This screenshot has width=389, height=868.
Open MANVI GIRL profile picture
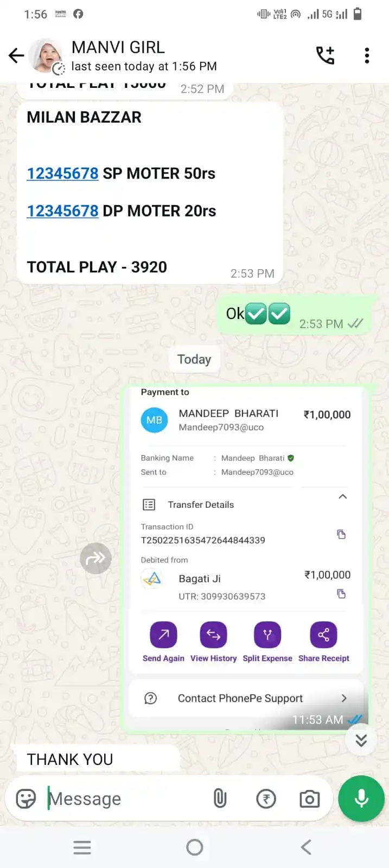tap(46, 56)
